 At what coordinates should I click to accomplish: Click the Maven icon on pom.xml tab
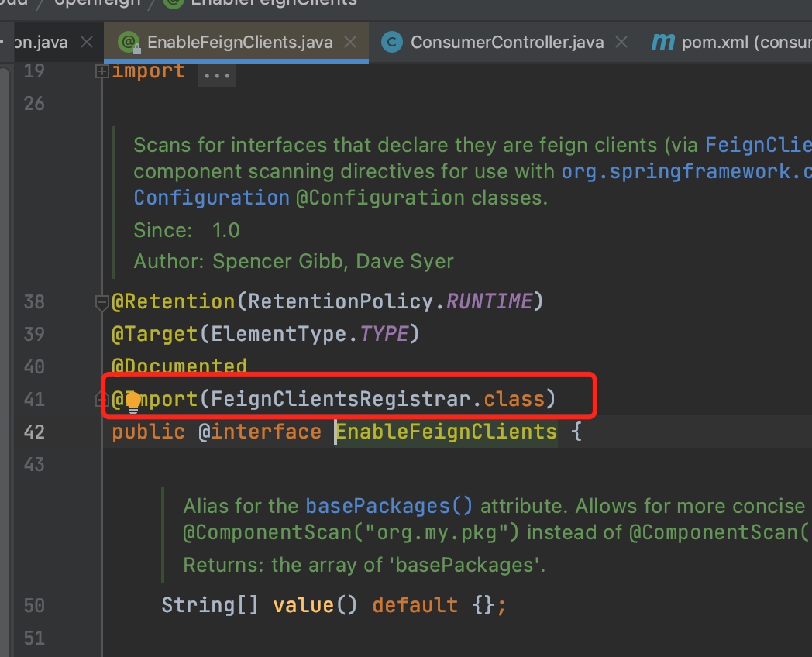click(x=662, y=42)
